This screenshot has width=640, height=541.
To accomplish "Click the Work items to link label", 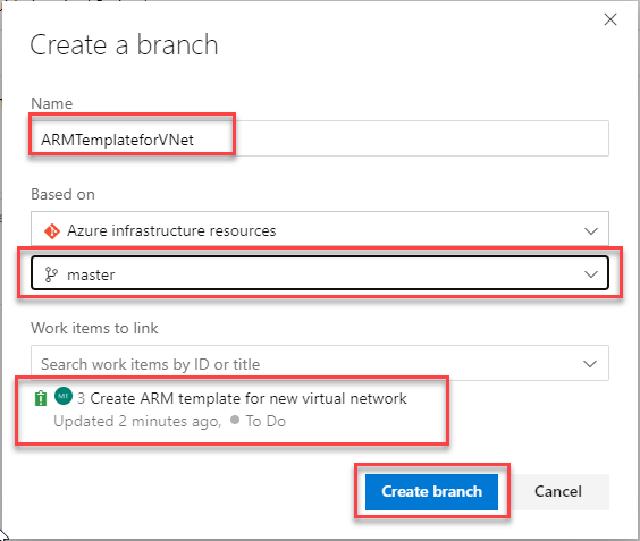I will click(95, 328).
